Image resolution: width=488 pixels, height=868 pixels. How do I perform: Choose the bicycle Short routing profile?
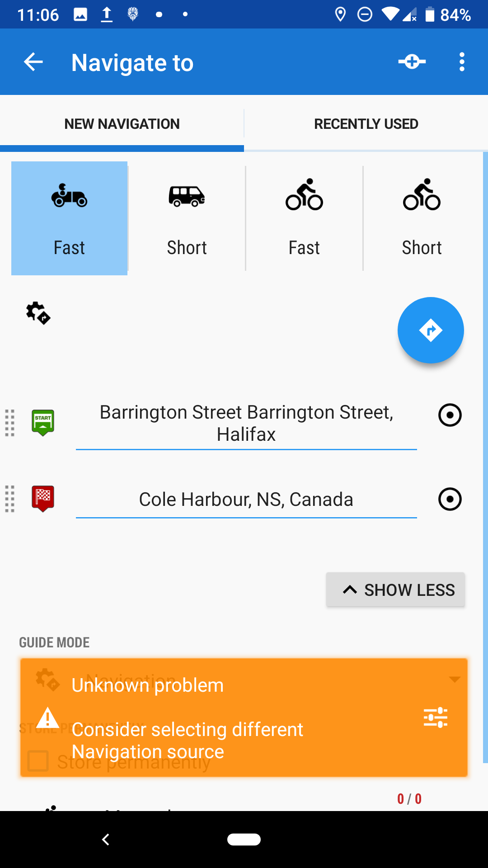pyautogui.click(x=422, y=218)
